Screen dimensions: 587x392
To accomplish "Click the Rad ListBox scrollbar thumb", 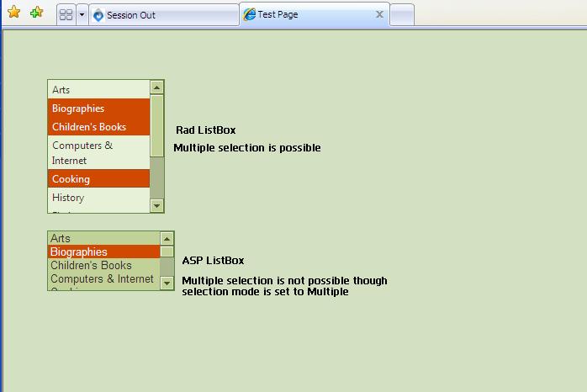I will point(157,126).
